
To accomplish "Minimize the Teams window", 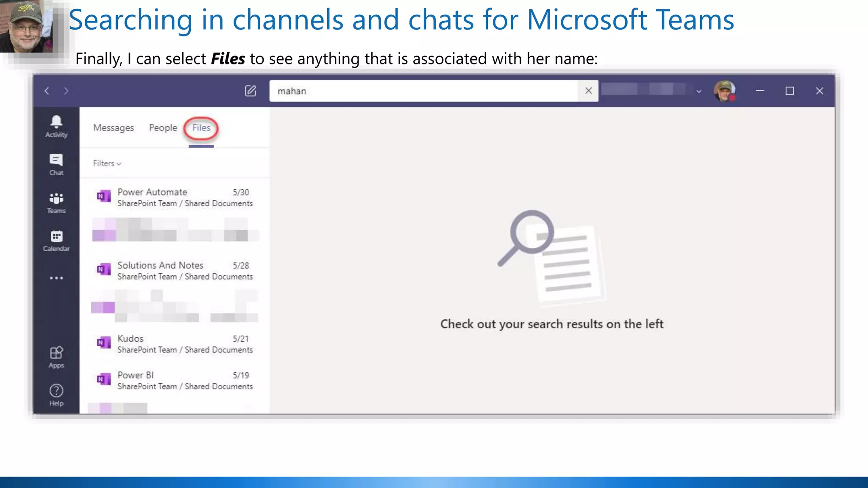I will (x=760, y=91).
